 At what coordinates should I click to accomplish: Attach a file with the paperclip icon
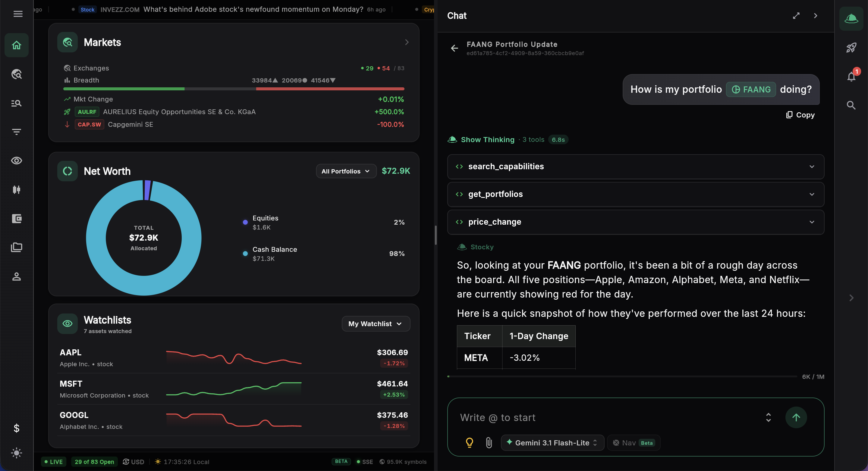(x=489, y=442)
